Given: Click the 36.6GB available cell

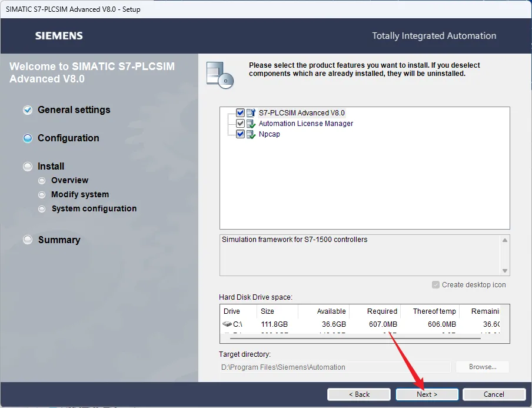Looking at the screenshot, I should (x=334, y=324).
